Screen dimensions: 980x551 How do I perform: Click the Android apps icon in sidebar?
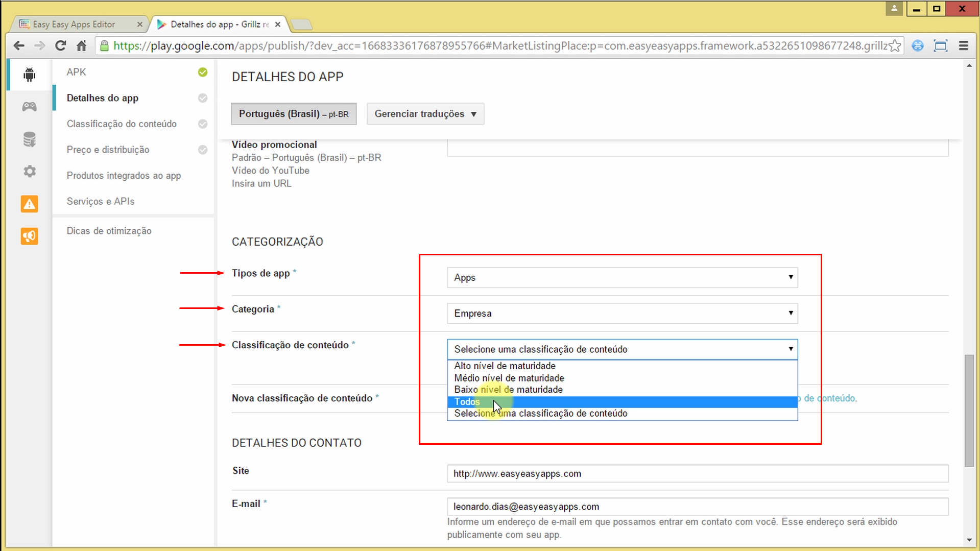[29, 75]
